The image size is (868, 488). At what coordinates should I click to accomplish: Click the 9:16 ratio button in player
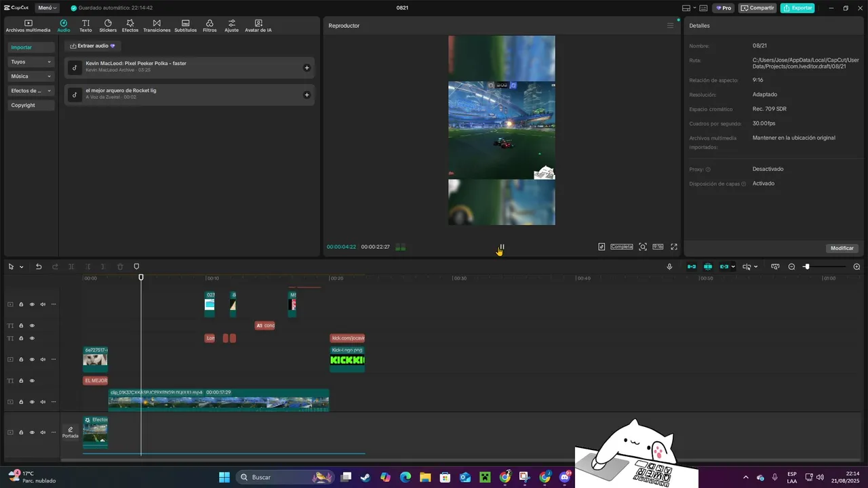658,247
